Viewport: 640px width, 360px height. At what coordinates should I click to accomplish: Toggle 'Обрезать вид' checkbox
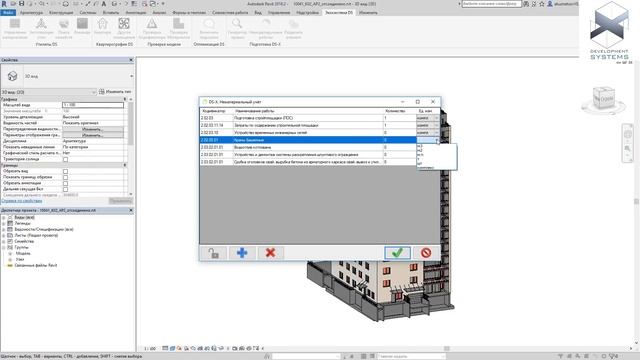tap(65, 171)
